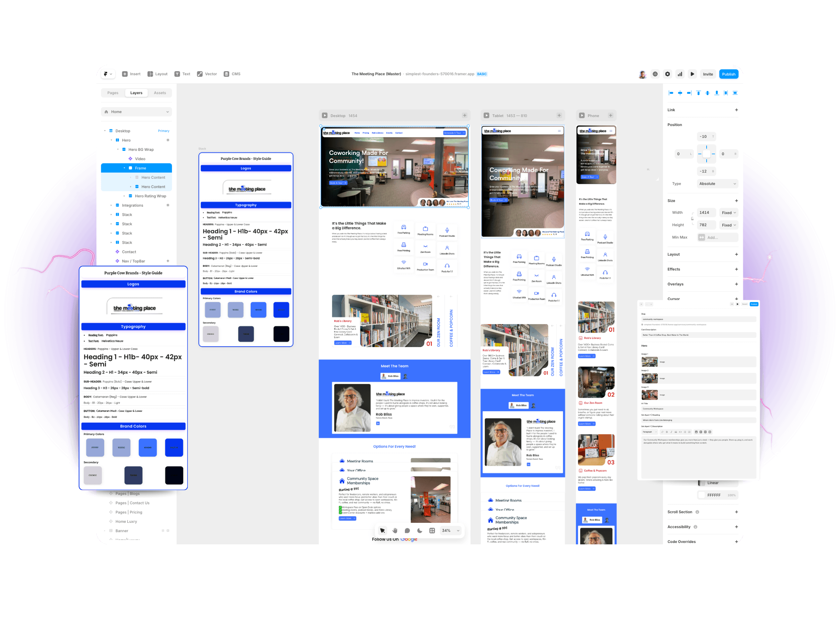
Task: Play the Tablet breakpoint preview
Action: pos(487,116)
